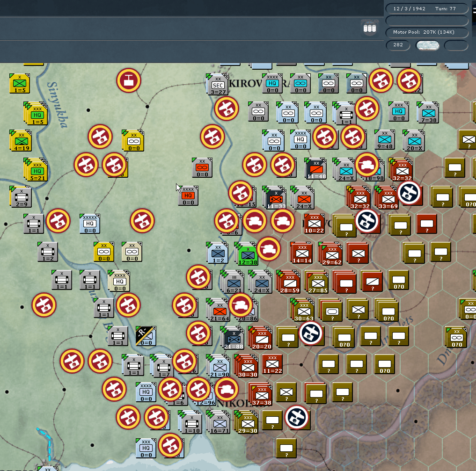Select the 20=20 Soviet cavalry corps
476x471 pixels.
pos(260,338)
